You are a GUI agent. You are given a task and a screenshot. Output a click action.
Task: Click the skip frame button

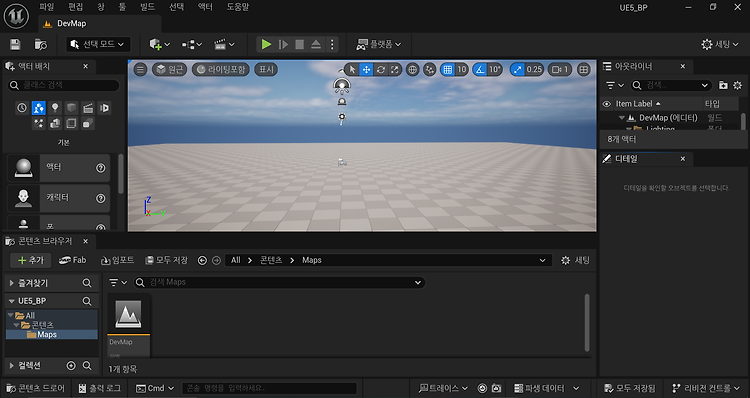click(x=283, y=44)
